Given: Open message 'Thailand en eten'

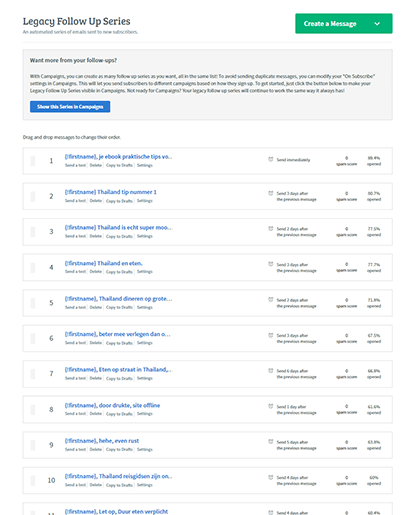Looking at the screenshot, I should (x=103, y=263).
